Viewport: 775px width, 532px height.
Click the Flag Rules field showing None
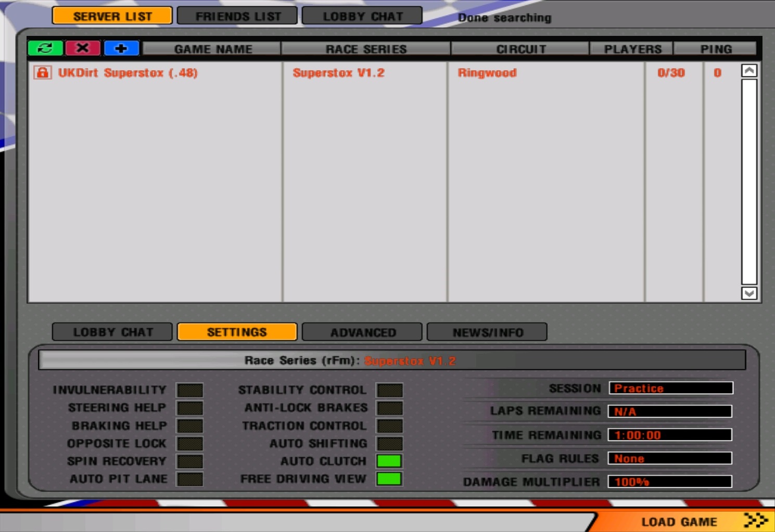tap(670, 458)
